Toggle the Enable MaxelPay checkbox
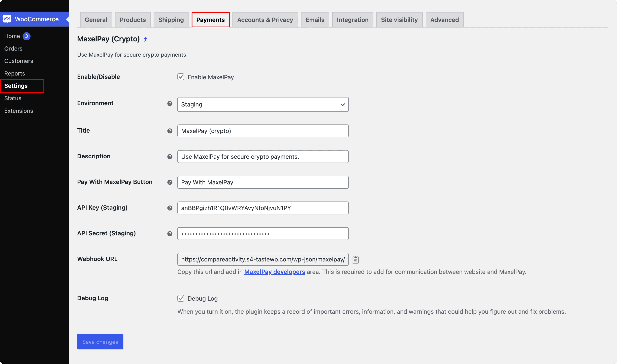The image size is (617, 364). click(x=181, y=77)
